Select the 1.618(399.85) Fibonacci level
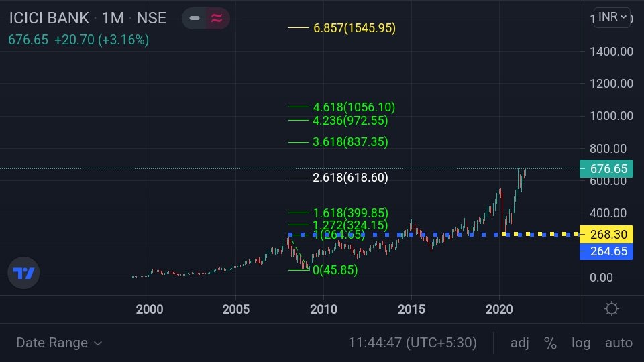644x362 pixels. point(350,213)
